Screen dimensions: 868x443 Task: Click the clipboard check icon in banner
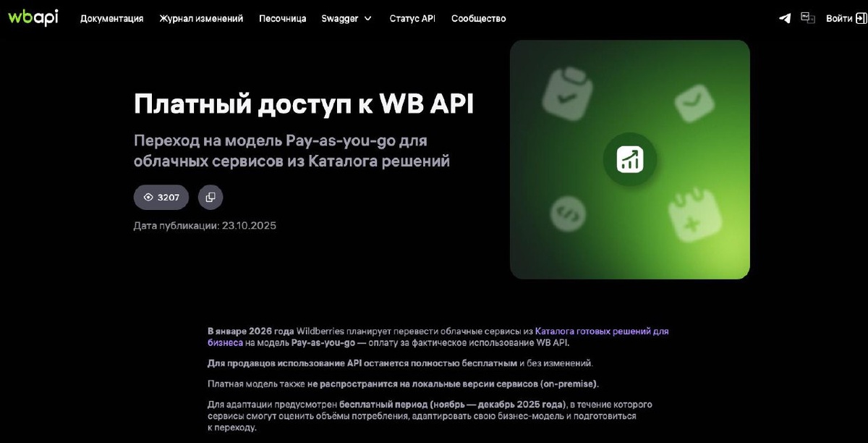(568, 93)
